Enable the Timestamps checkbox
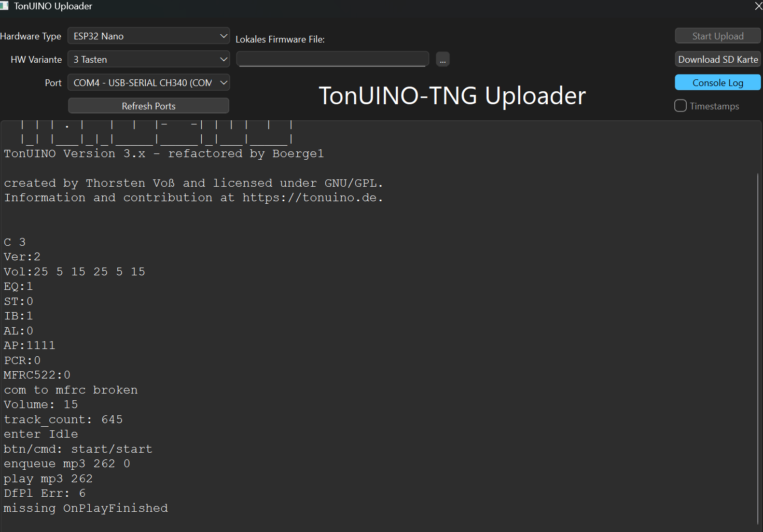The width and height of the screenshot is (763, 532). tap(681, 106)
